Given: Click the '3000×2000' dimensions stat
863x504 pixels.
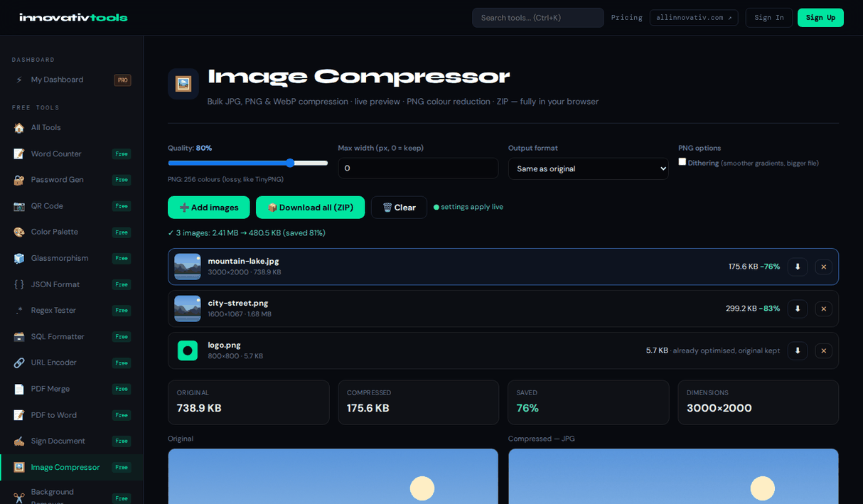Looking at the screenshot, I should point(719,408).
